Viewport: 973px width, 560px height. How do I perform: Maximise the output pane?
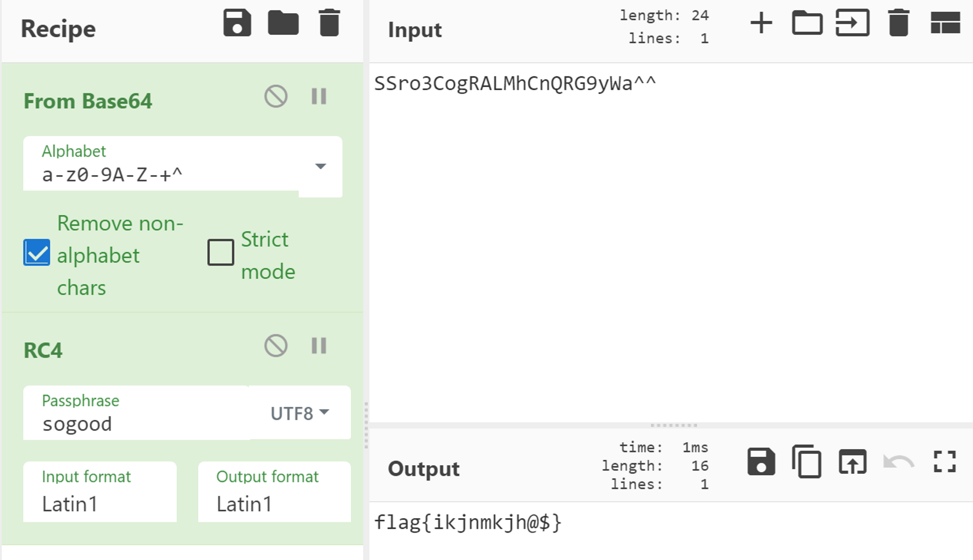point(944,461)
